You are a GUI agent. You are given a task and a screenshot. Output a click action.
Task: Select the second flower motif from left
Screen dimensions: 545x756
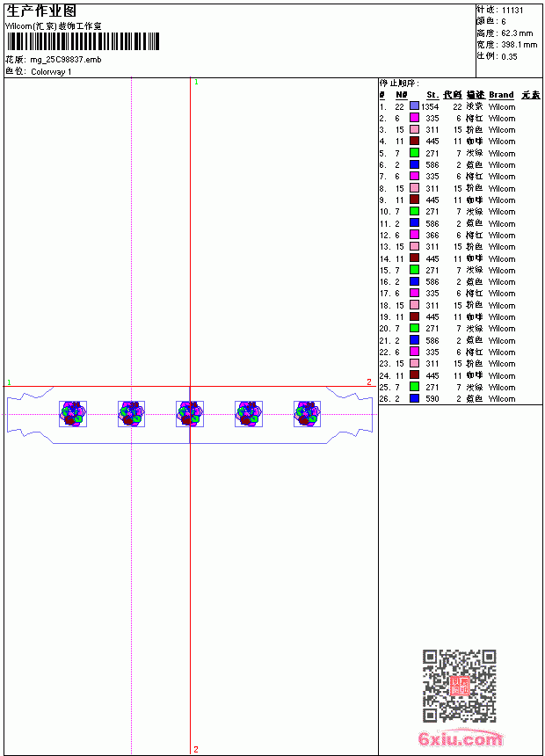[x=131, y=414]
